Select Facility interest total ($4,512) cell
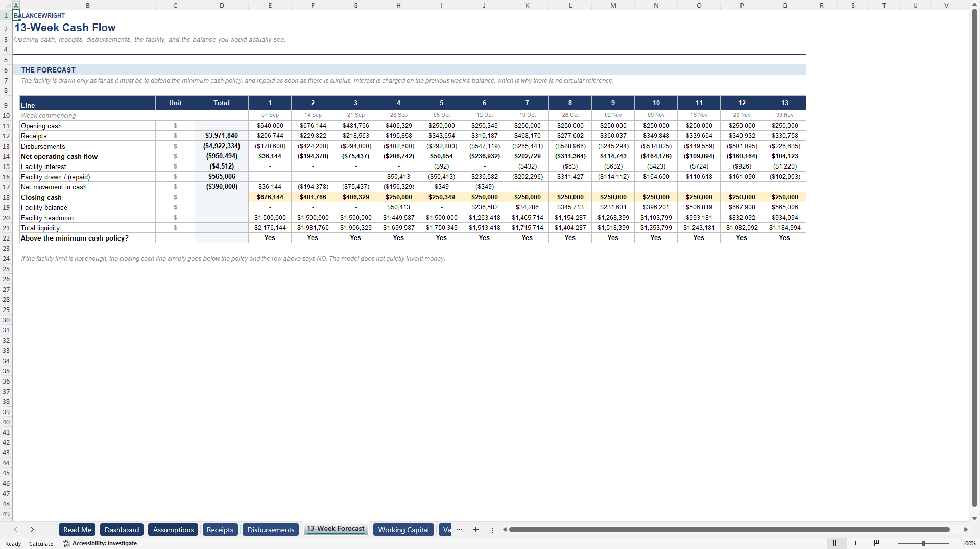980x549 pixels. point(222,166)
